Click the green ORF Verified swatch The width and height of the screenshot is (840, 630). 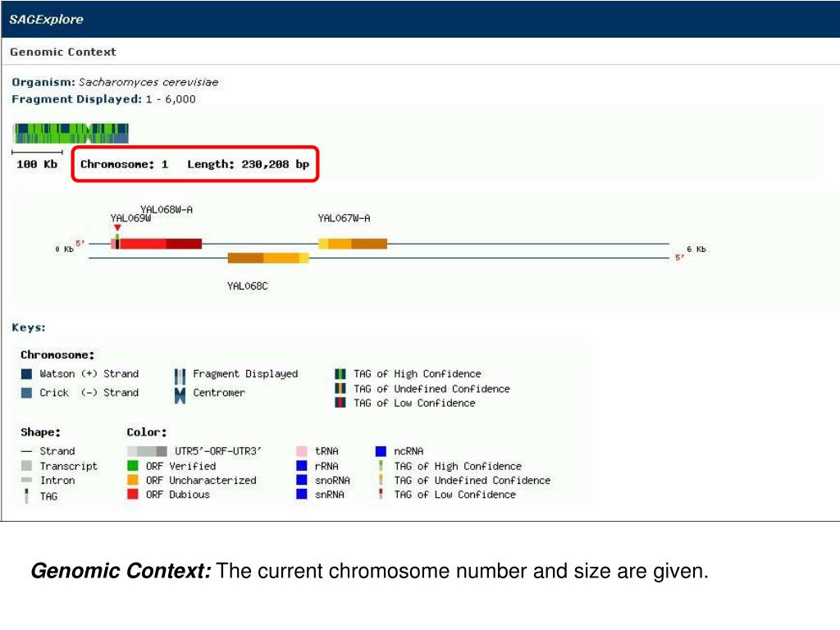coord(133,466)
